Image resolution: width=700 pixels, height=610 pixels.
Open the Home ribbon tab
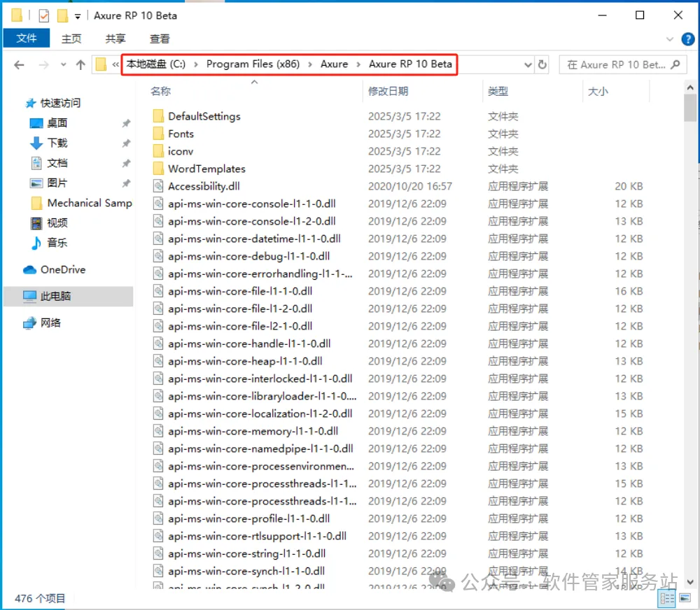71,38
